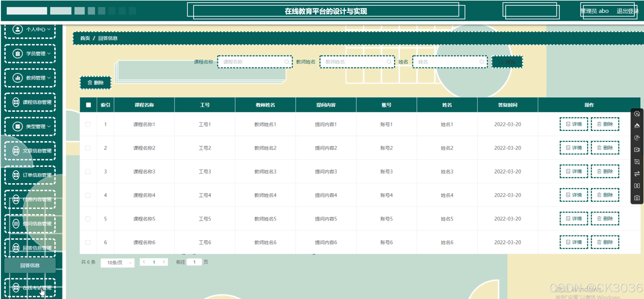Image resolution: width=644 pixels, height=299 pixels.
Task: Click the next page arrow in pagination
Action: 164,262
